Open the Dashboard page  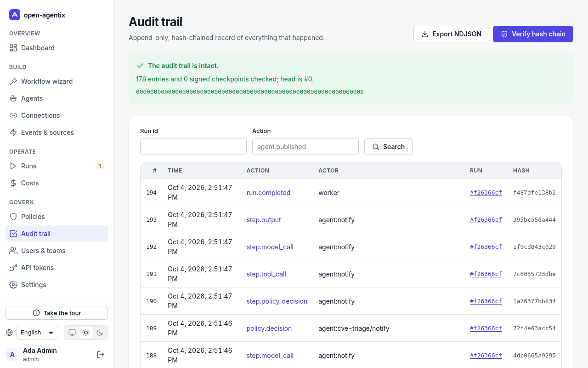57,48
